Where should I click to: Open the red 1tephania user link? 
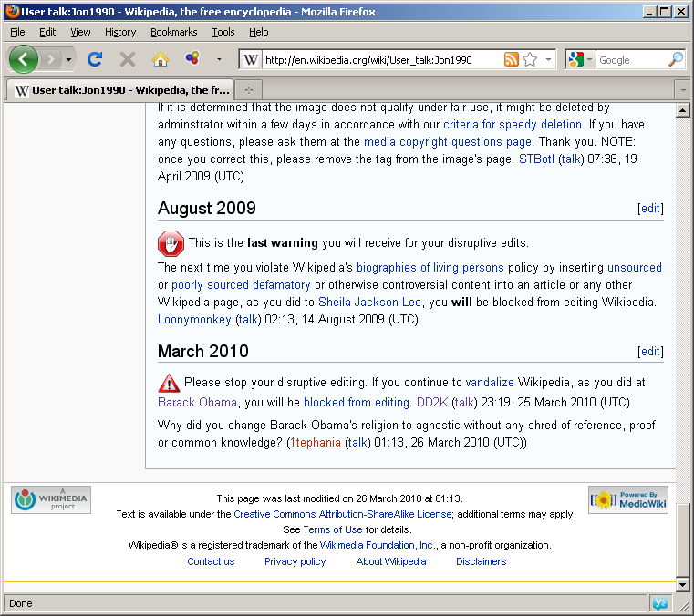(x=316, y=442)
